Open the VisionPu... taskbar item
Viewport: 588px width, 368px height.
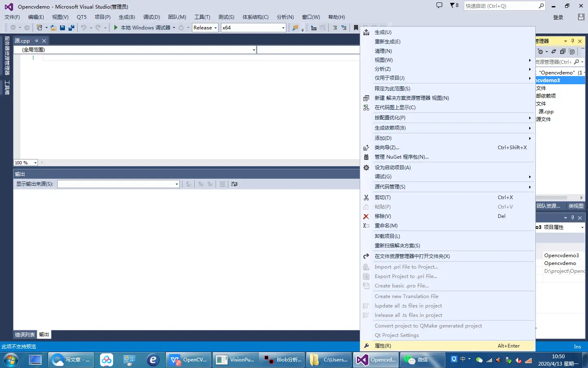pos(236,360)
